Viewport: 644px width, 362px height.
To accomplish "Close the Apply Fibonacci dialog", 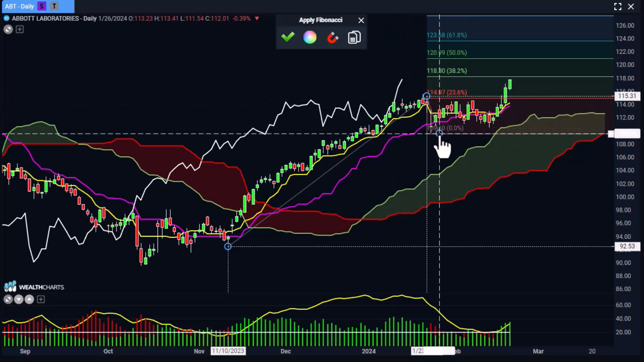I will tap(361, 20).
